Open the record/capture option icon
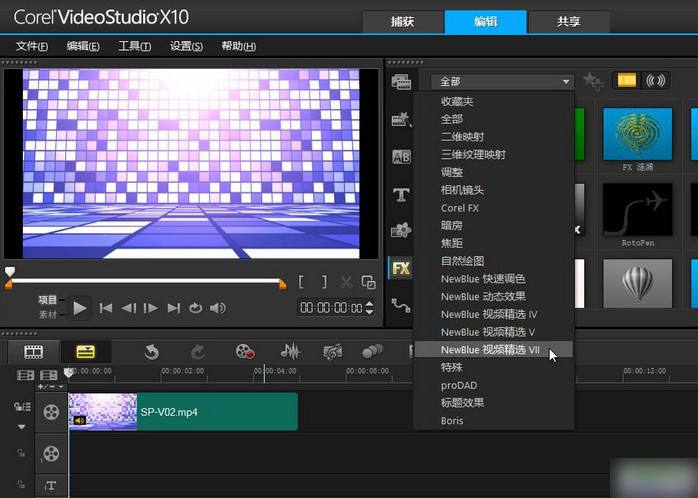 [x=245, y=351]
